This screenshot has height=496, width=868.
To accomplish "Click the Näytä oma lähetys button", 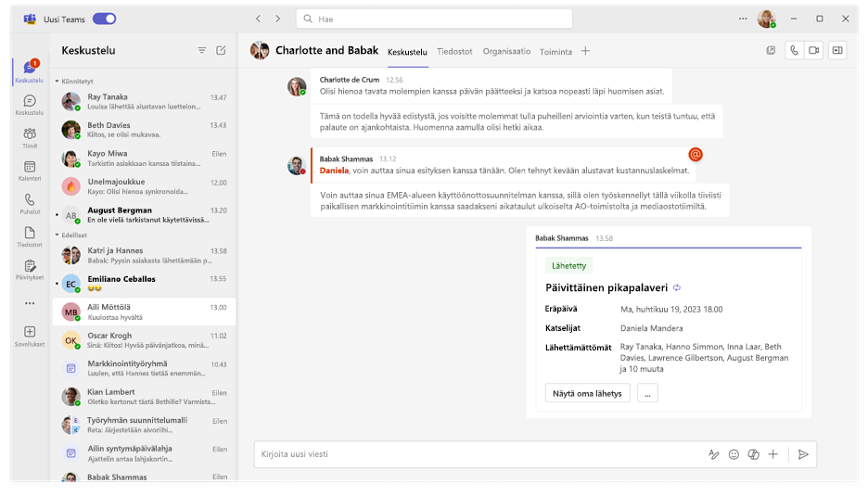I will 587,394.
